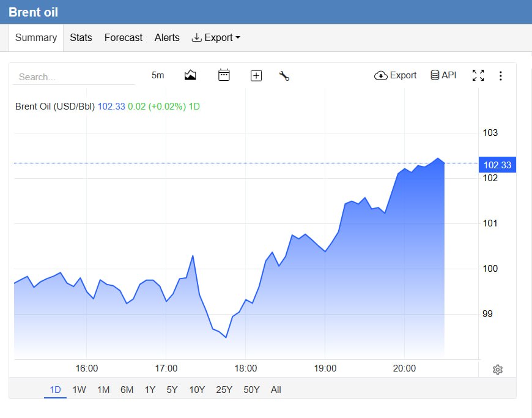The width and height of the screenshot is (532, 418).
Task: Switch to the Stats tab
Action: 81,38
